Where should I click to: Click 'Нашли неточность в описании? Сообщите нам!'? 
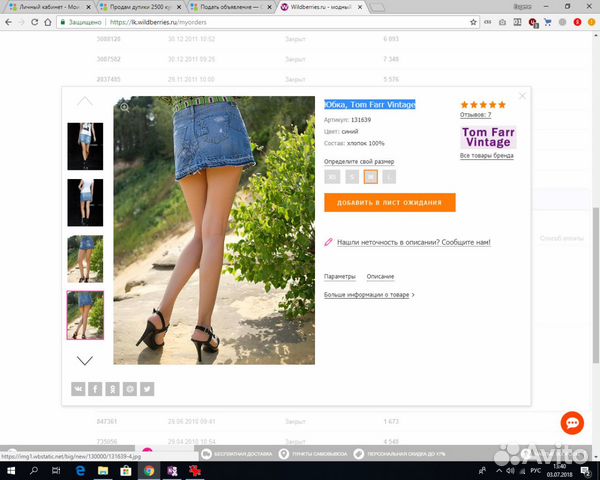[414, 242]
